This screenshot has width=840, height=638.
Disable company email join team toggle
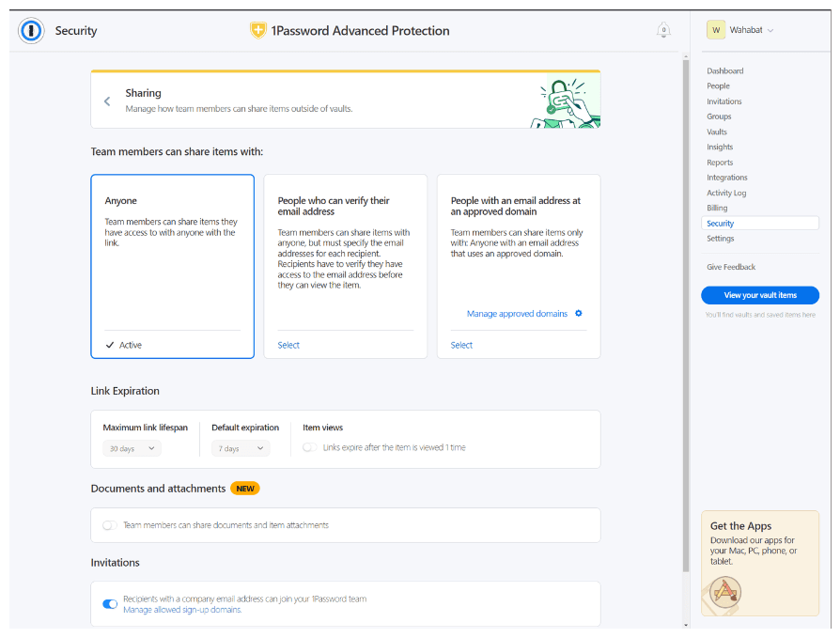click(x=110, y=603)
